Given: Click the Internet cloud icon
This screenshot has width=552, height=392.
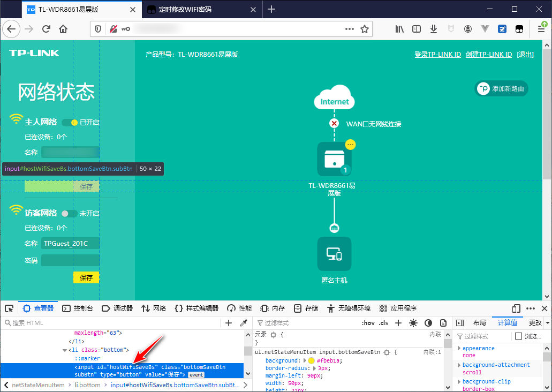Looking at the screenshot, I should click(x=334, y=97).
